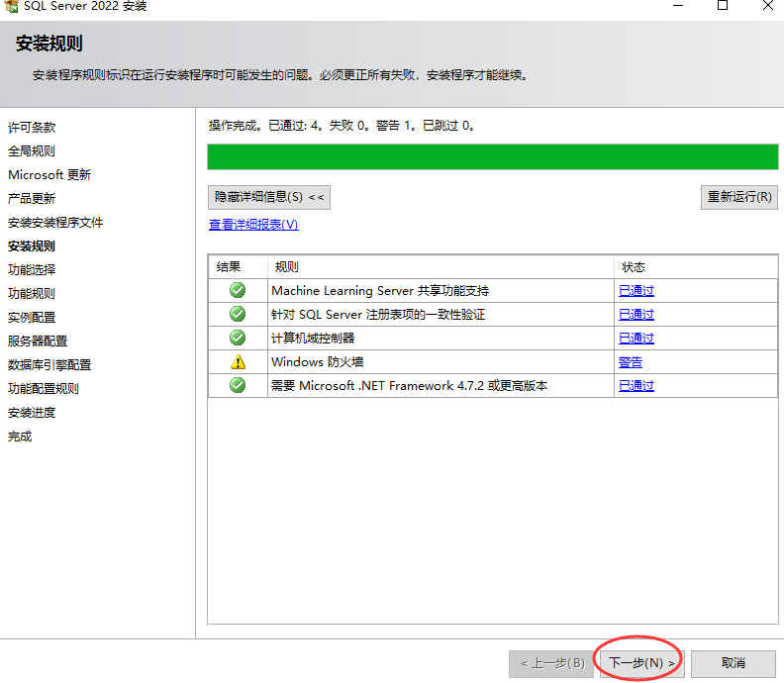Viewport: 784px width, 683px height.
Task: Collapse details with 隐藏详细信息(S) button
Action: point(269,197)
